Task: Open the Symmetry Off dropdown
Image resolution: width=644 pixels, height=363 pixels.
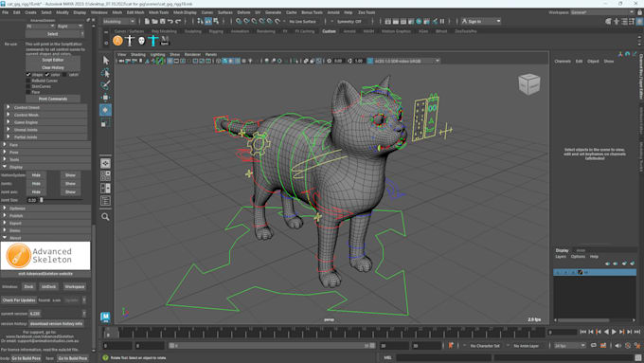Action: 349,22
